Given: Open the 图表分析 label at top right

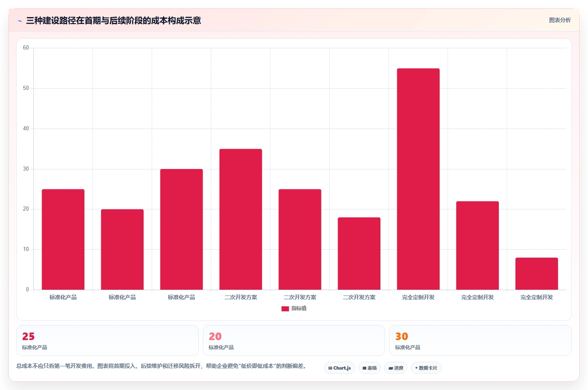Looking at the screenshot, I should click(x=560, y=20).
